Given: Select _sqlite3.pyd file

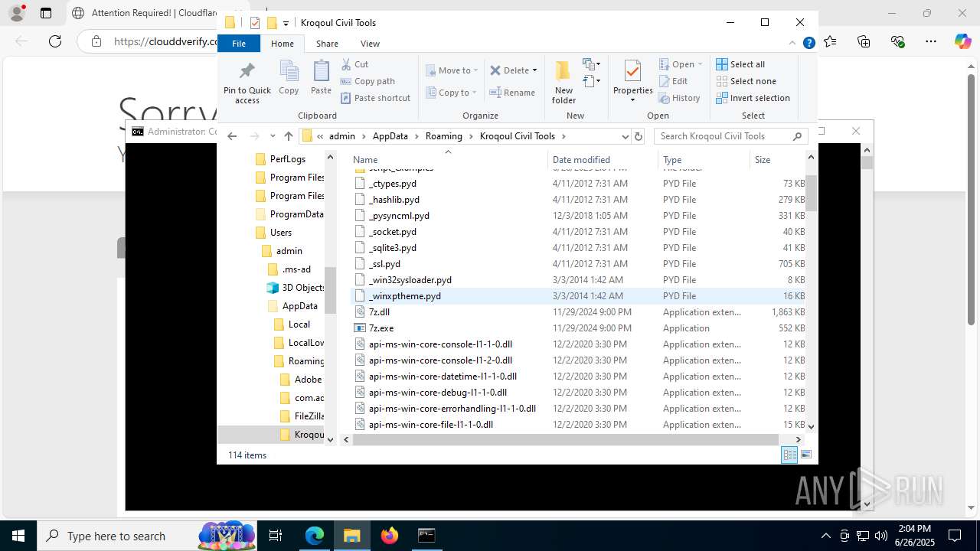Looking at the screenshot, I should coord(392,248).
